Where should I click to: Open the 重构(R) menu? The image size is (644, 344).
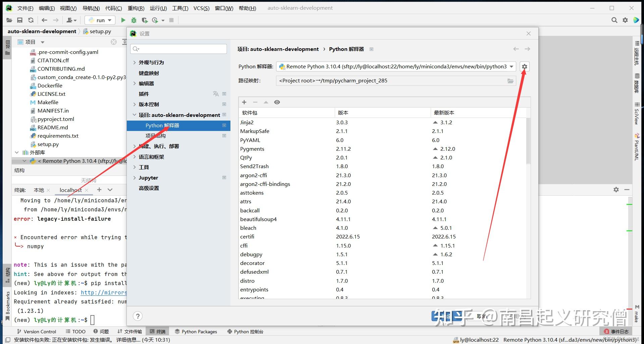click(136, 8)
